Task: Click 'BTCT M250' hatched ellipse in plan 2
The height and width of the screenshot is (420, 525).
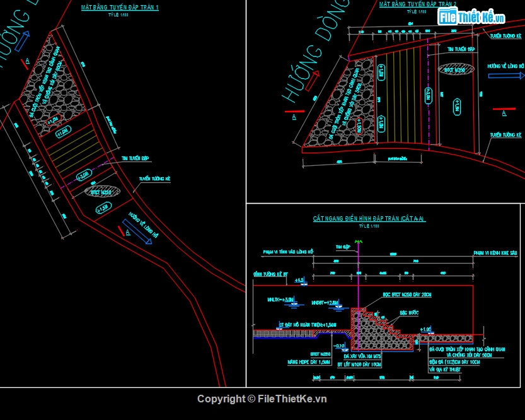Action: click(456, 69)
